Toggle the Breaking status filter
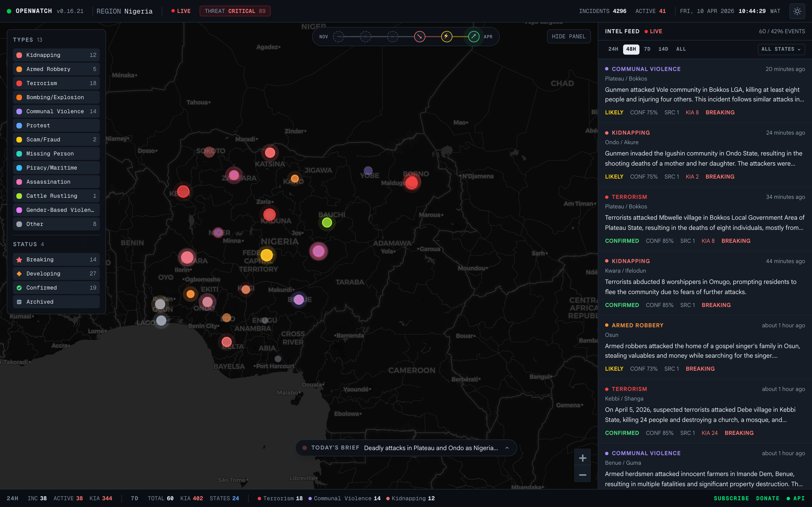The width and height of the screenshot is (812, 507). (56, 259)
